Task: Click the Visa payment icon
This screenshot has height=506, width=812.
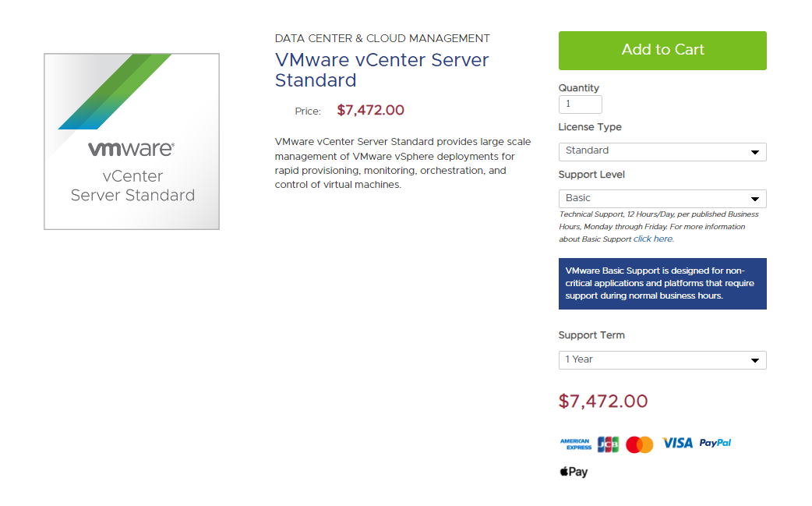Action: (677, 443)
